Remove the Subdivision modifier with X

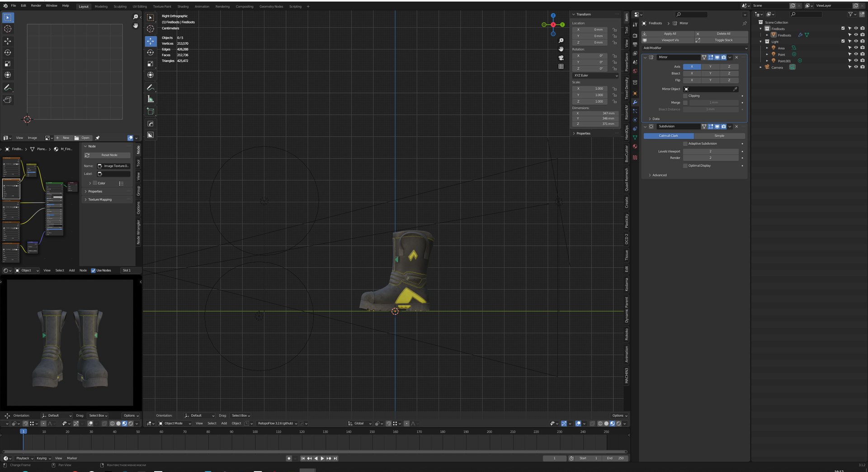click(736, 127)
